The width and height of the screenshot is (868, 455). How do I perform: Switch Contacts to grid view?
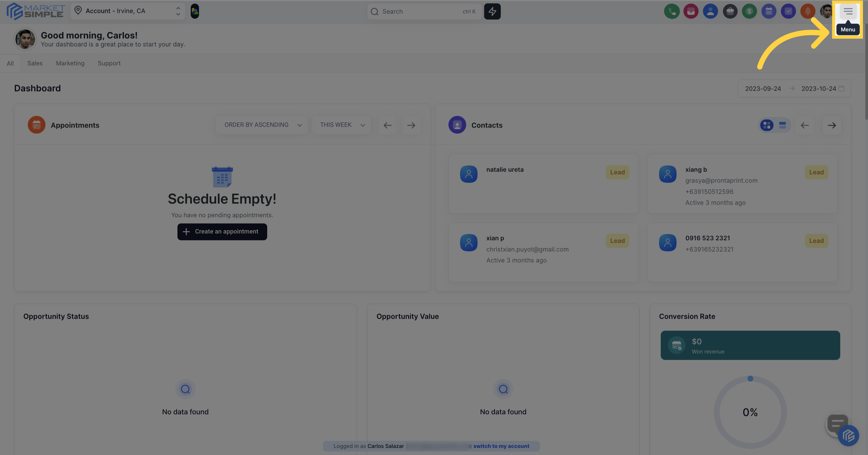coord(766,125)
